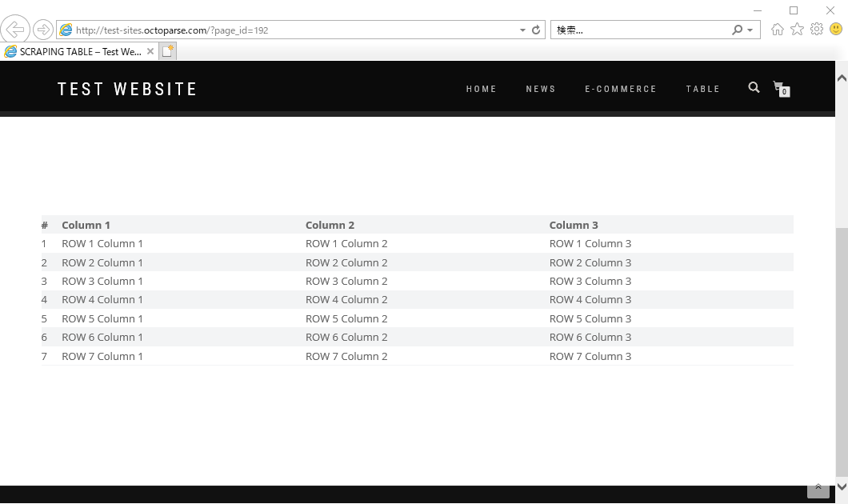Click the vertical scrollbar up arrow

tap(842, 78)
